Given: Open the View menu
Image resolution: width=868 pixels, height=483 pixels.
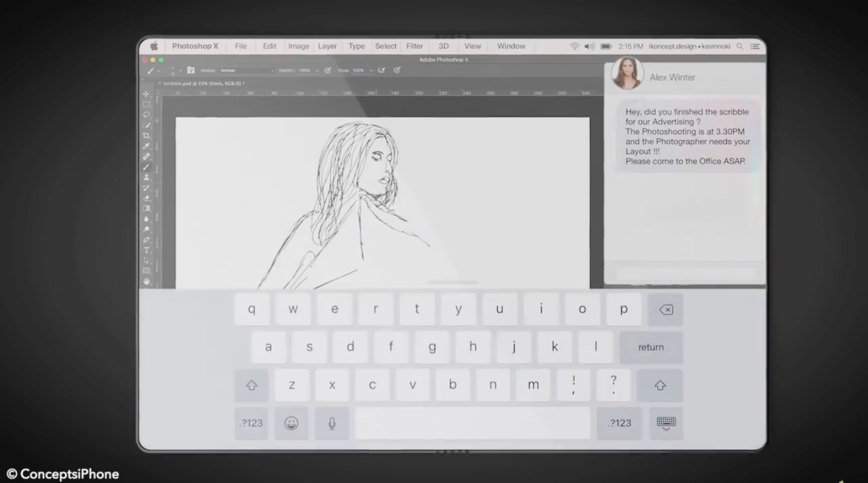Looking at the screenshot, I should [x=473, y=46].
